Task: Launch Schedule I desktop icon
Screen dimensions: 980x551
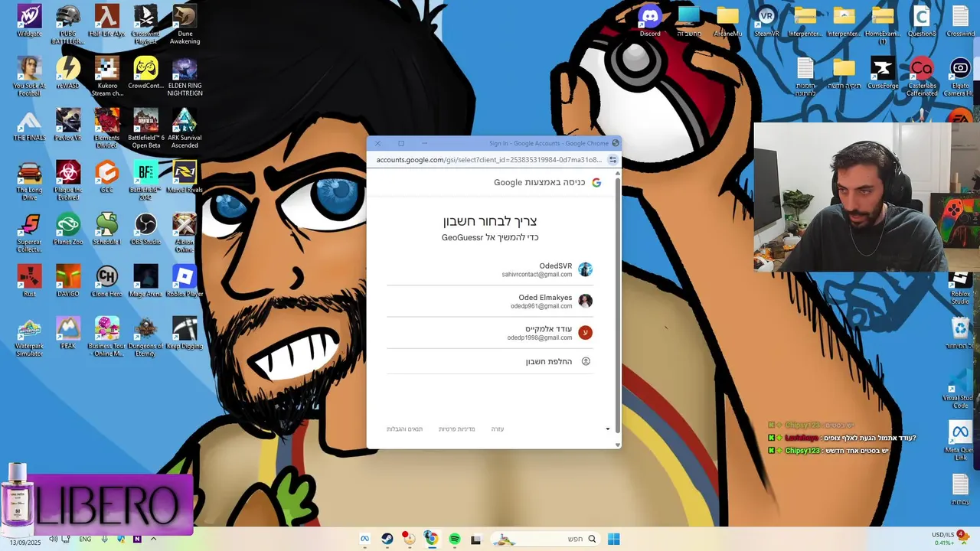Action: (106, 229)
